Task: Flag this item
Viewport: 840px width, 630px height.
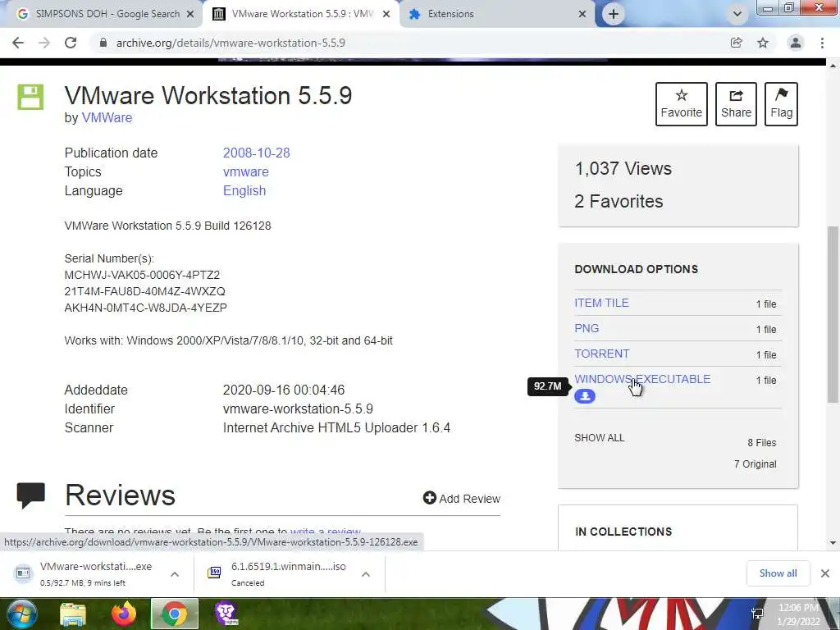Action: pyautogui.click(x=781, y=104)
